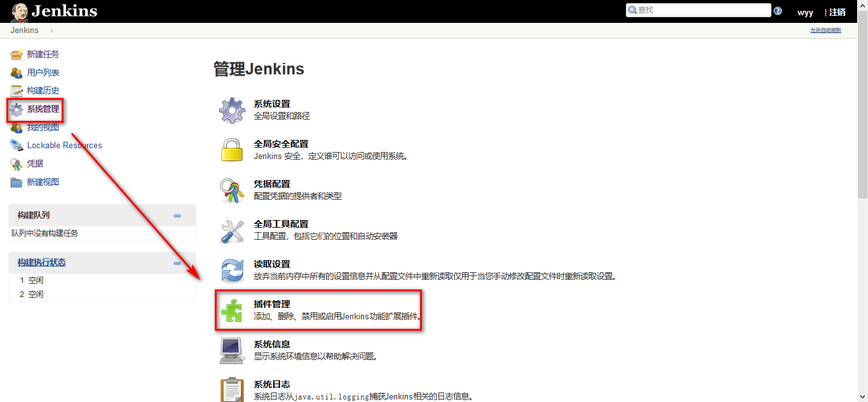This screenshot has height=402, width=868.
Task: Open the 全局安全配置 link
Action: click(x=281, y=144)
